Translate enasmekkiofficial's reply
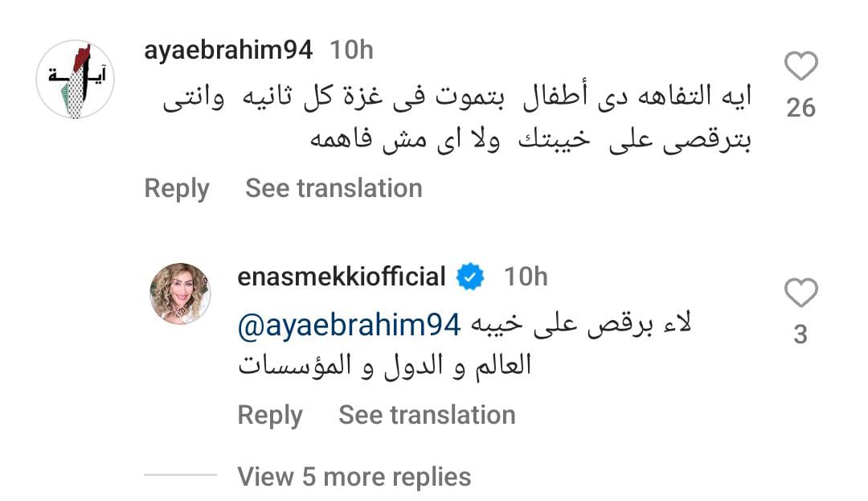The height and width of the screenshot is (501, 868). tap(427, 415)
